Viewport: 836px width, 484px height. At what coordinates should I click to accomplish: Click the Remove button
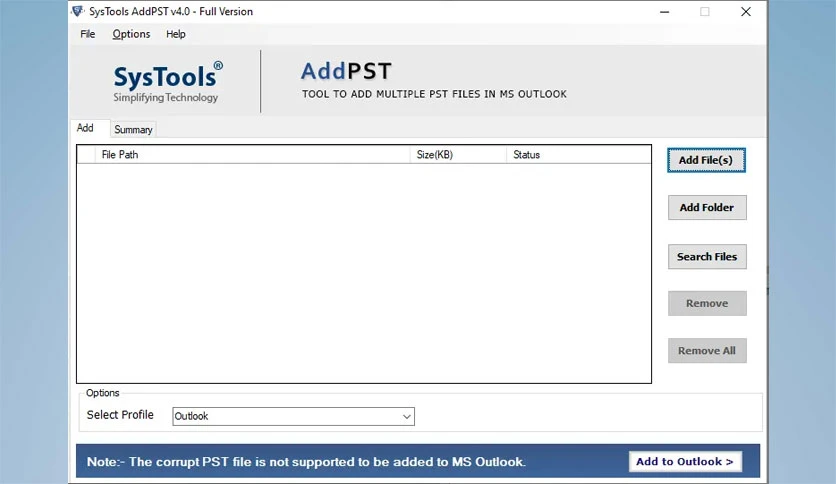pyautogui.click(x=707, y=303)
